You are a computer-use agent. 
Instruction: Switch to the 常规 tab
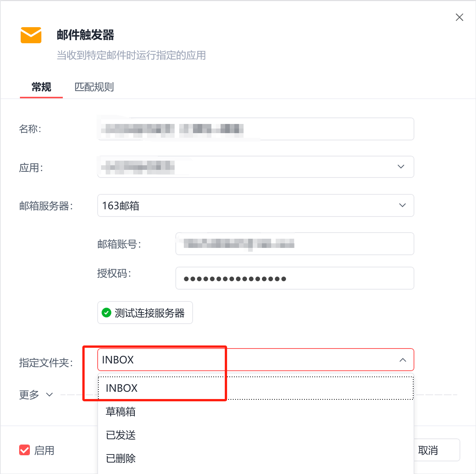coord(41,87)
